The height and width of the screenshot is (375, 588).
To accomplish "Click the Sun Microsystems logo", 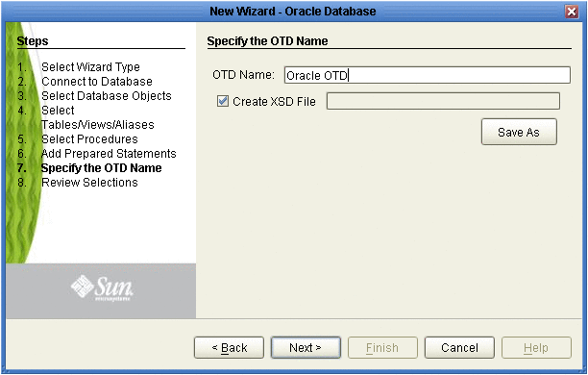I will [102, 287].
